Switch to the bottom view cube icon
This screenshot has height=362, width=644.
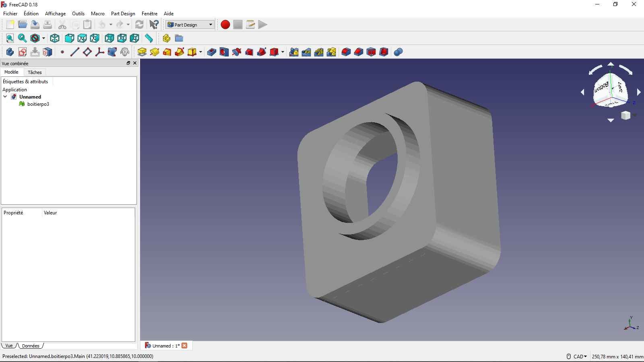pos(122,38)
